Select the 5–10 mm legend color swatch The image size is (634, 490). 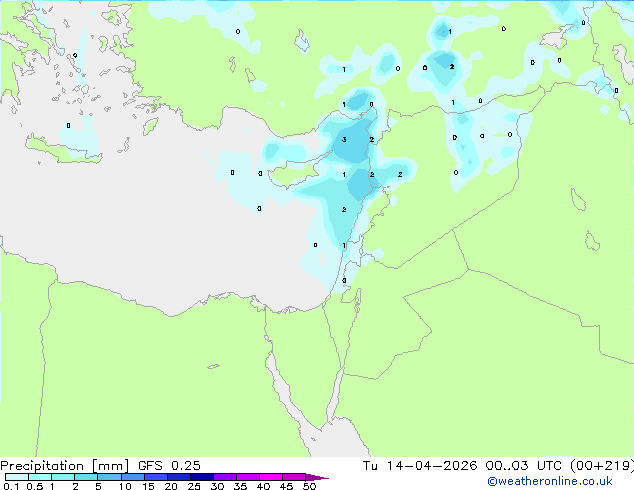click(x=109, y=477)
